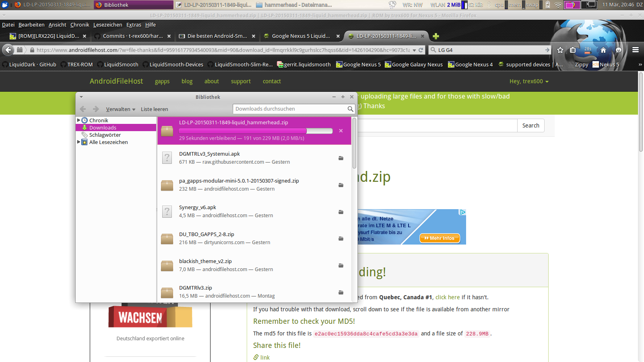Show pa_gapps zip file in folder
Viewport: 644px width, 362px height.
[341, 185]
